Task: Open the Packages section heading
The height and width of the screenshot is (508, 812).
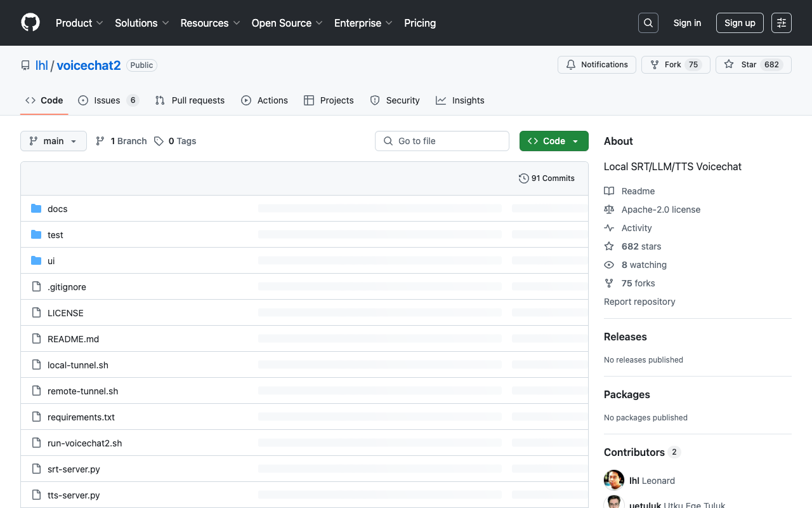Action: pyautogui.click(x=627, y=394)
